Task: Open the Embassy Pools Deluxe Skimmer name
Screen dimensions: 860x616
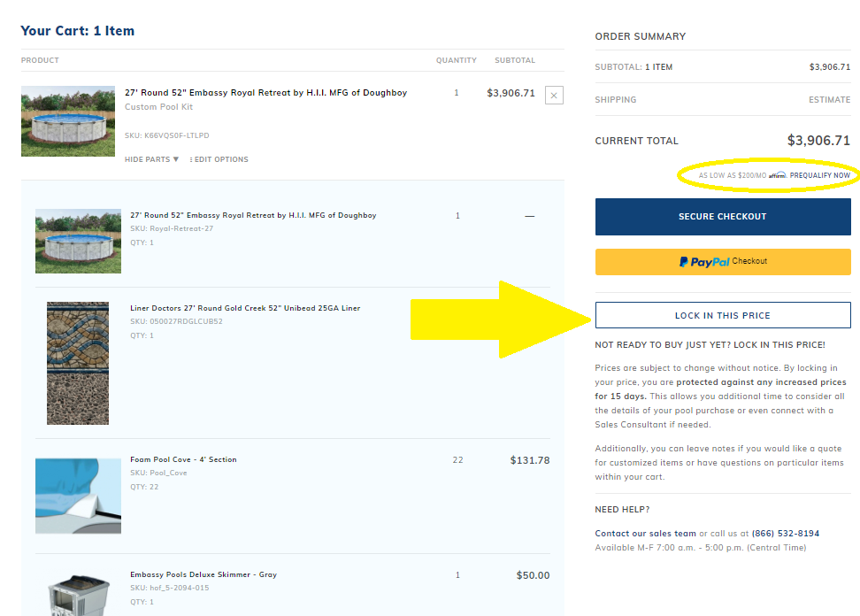Action: (x=203, y=575)
